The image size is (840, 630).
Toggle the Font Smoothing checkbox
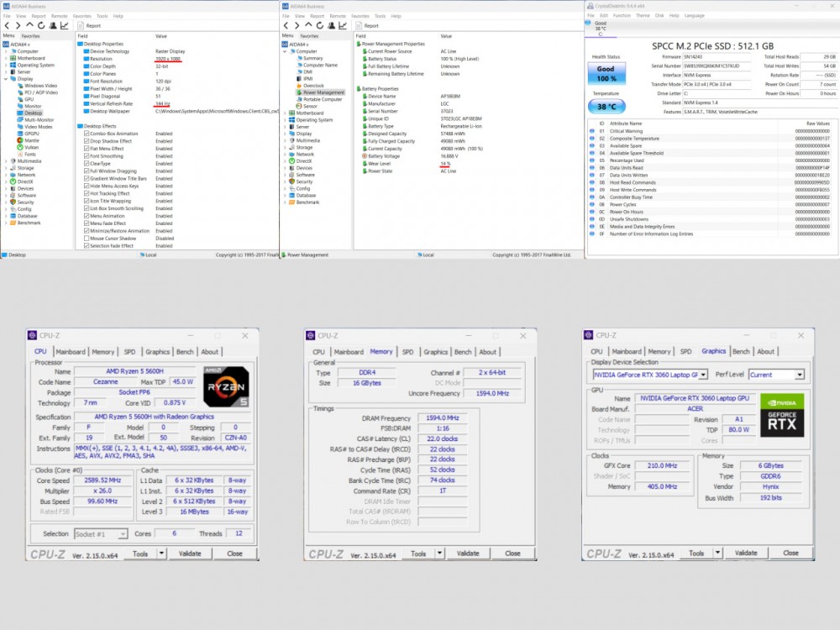point(87,156)
